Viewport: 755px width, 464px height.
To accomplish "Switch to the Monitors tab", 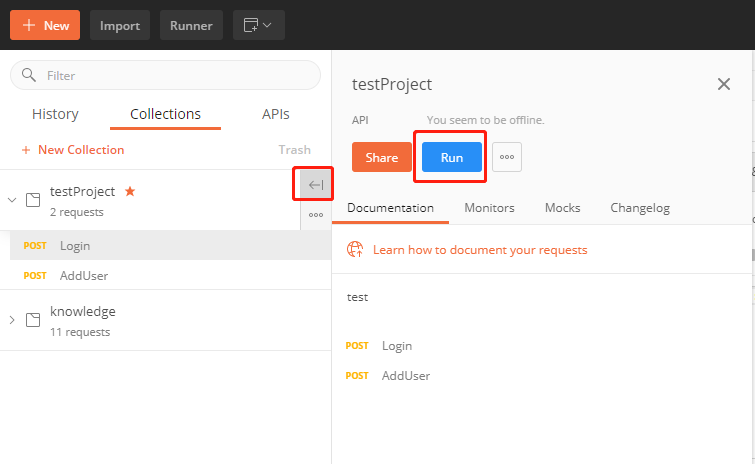I will coord(489,208).
